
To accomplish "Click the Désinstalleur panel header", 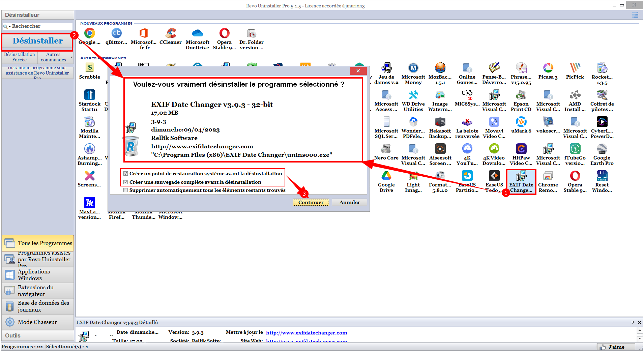I will tap(38, 15).
